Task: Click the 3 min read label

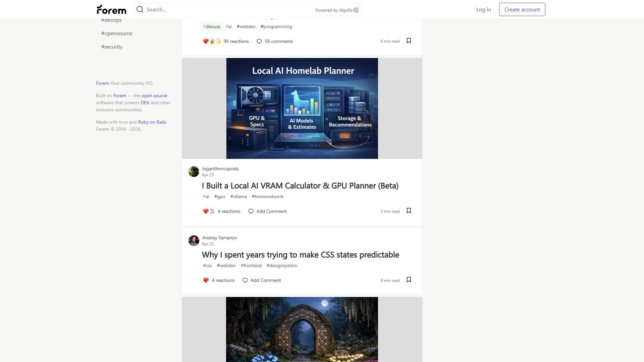Action: pyautogui.click(x=390, y=212)
